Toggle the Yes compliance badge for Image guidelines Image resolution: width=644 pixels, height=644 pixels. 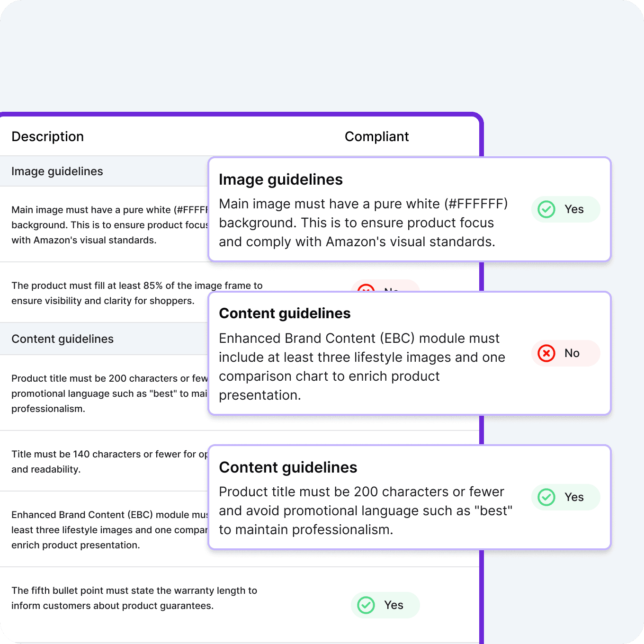[x=565, y=209]
